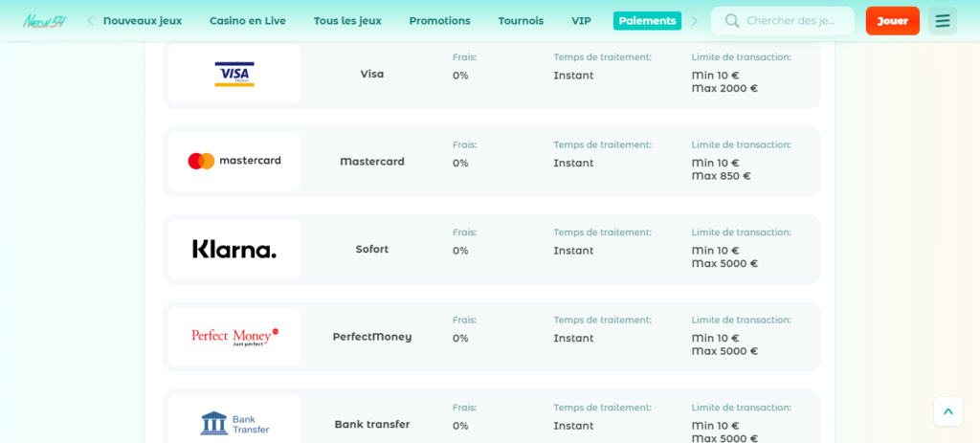
Task: Open the Promotions page
Action: (x=439, y=21)
